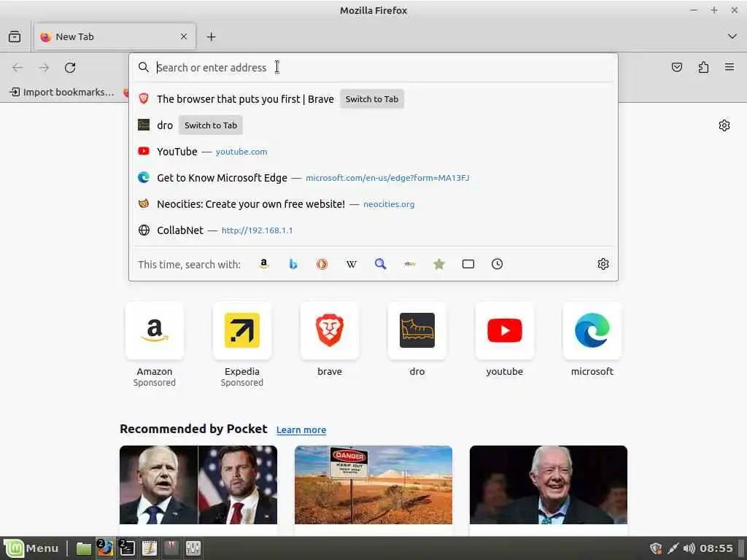Search open tabs via the tab icon
Screen dimensions: 747x560
click(x=468, y=264)
